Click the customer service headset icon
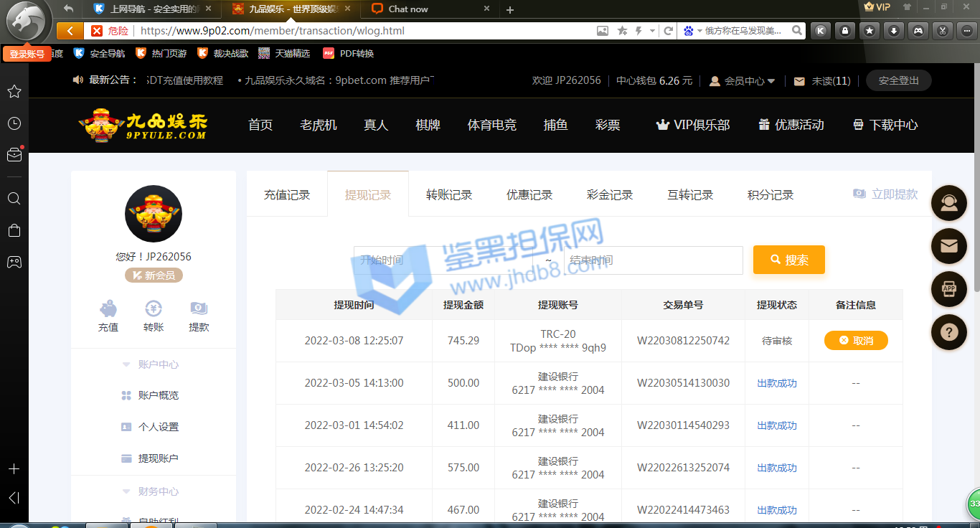Viewport: 980px width, 528px height. pos(948,203)
